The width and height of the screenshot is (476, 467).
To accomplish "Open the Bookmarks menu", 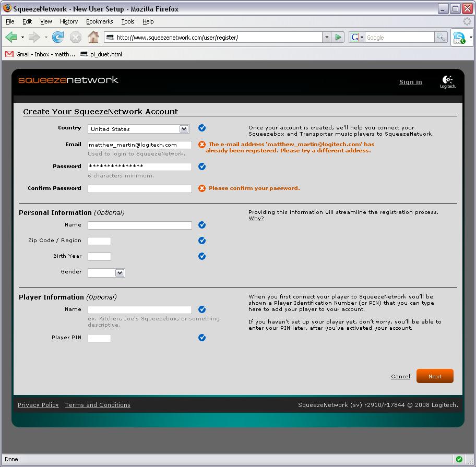I will [x=99, y=21].
